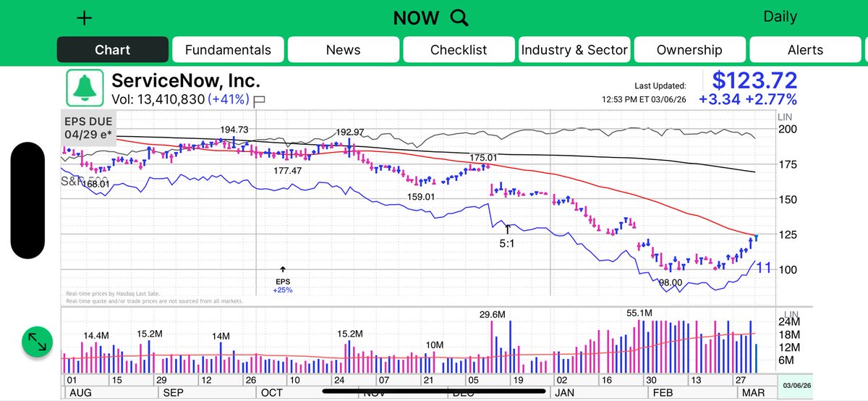Image resolution: width=868 pixels, height=401 pixels.
Task: Tap the Vol: 13,410,830 text
Action: click(158, 100)
